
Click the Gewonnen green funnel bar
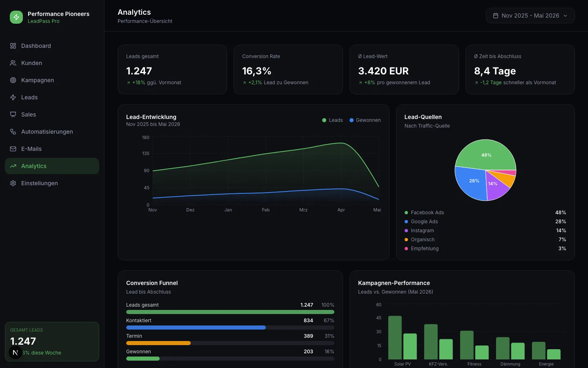(x=143, y=359)
